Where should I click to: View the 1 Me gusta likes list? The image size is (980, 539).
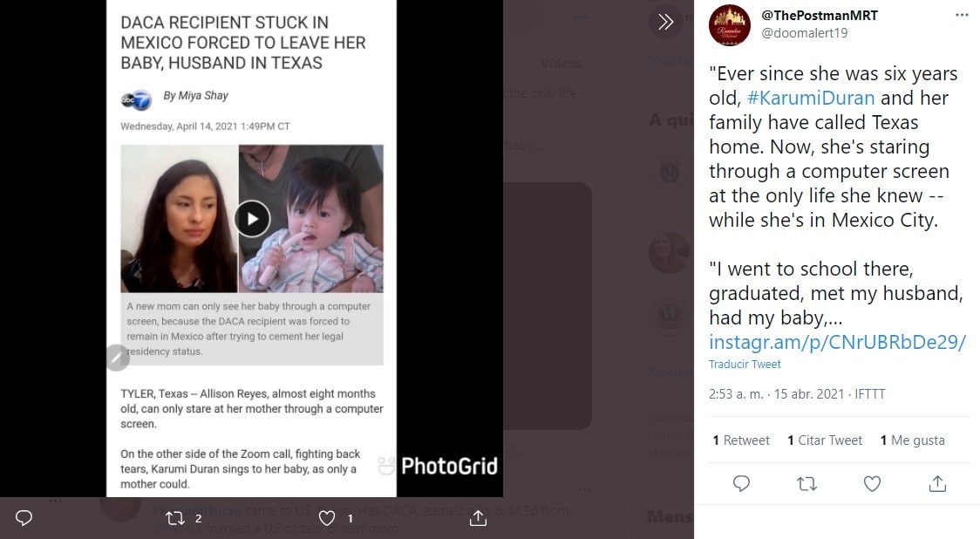coord(912,440)
